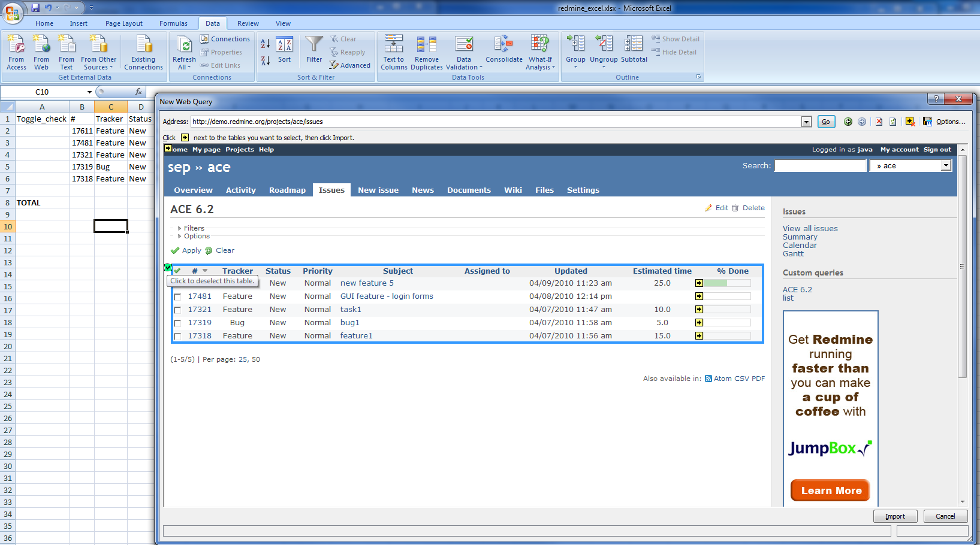Check the box for issue 17319
980x545 pixels.
pos(177,323)
